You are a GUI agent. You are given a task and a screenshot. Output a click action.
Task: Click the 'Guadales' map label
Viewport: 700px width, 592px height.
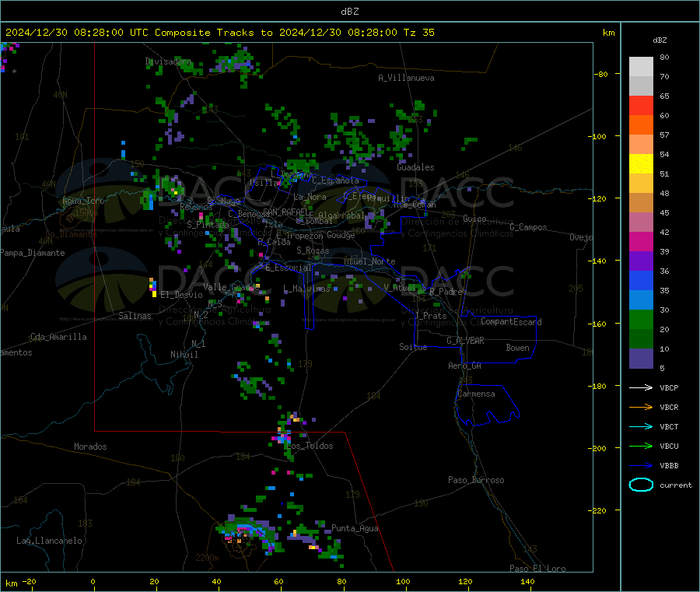point(415,167)
